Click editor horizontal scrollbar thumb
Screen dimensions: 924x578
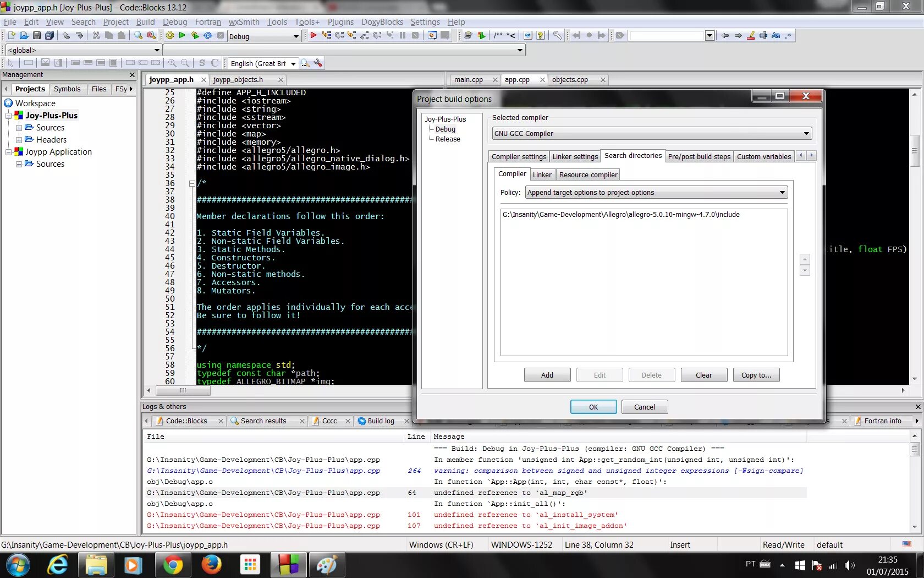[x=183, y=390]
